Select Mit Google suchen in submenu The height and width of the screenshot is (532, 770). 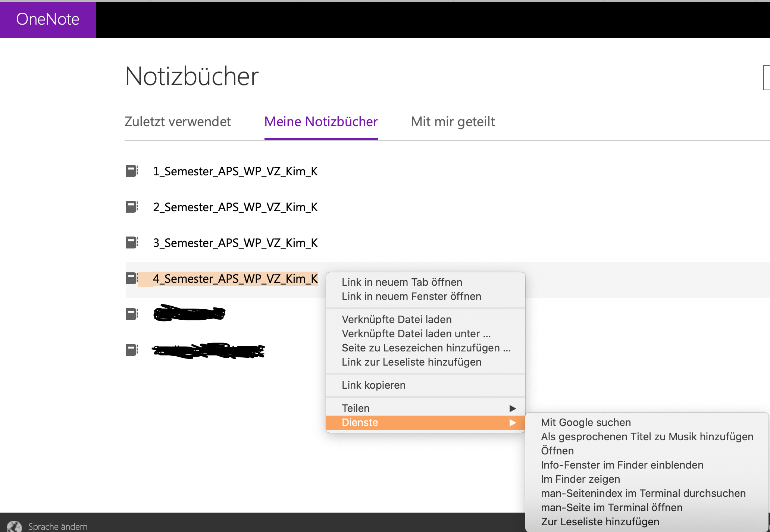586,422
